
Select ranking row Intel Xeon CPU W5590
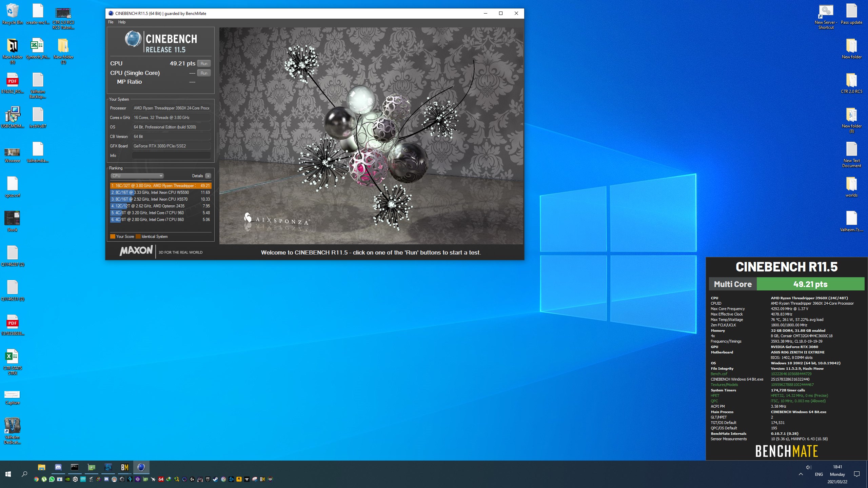tap(161, 192)
